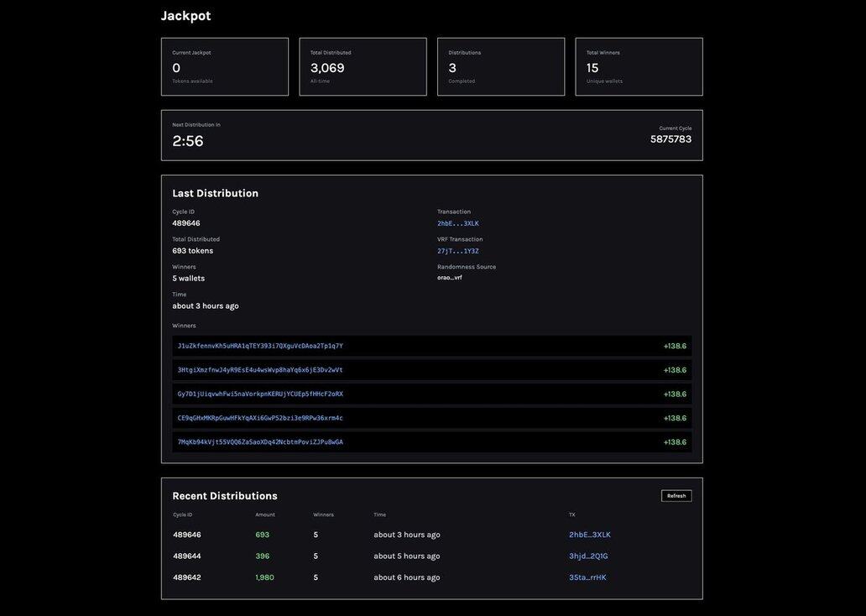866x616 pixels.
Task: Click the 1,980 amount in Recent Distributions
Action: [265, 577]
